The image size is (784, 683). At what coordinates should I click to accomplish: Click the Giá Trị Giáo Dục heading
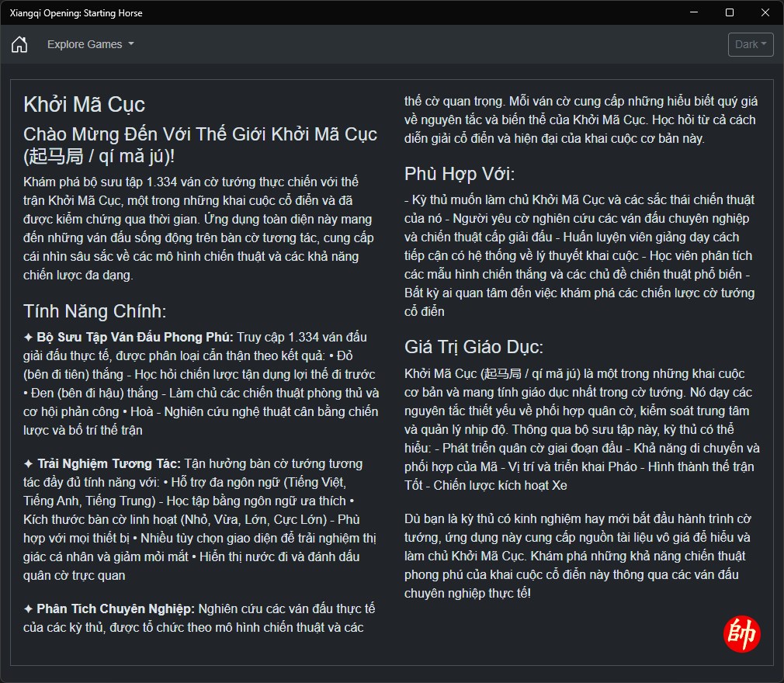pyautogui.click(x=474, y=346)
